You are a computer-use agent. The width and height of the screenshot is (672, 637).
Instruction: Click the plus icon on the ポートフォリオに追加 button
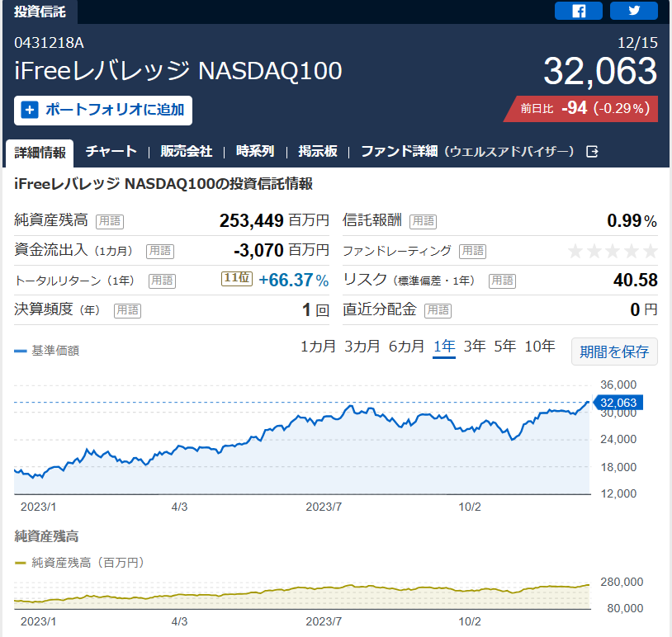coord(30,110)
